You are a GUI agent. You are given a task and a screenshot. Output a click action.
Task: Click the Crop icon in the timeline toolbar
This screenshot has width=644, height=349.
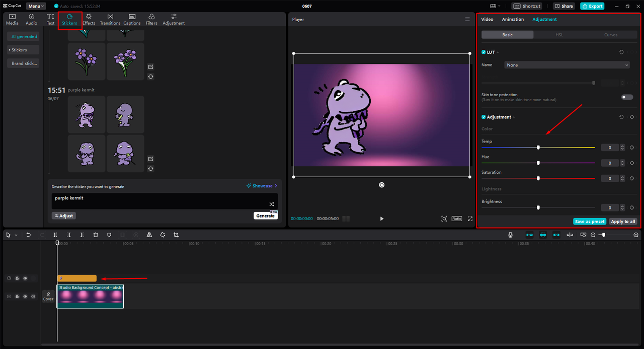[x=176, y=235]
